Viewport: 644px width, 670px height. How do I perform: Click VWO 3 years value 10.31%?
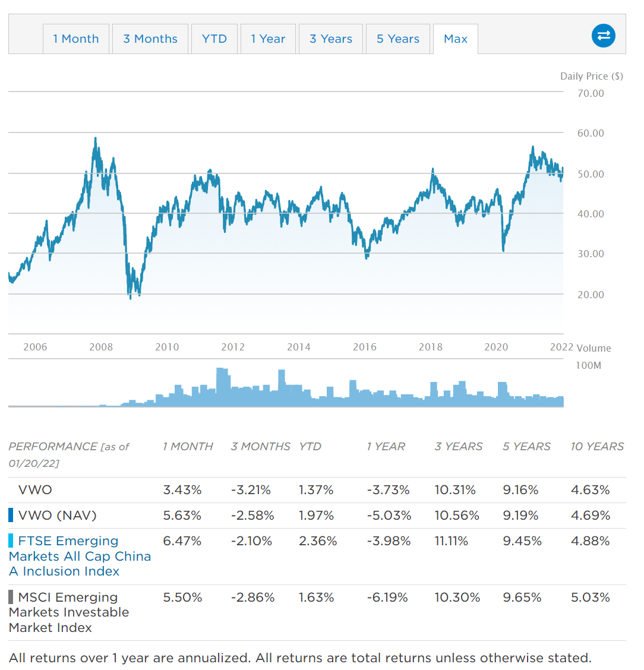455,489
